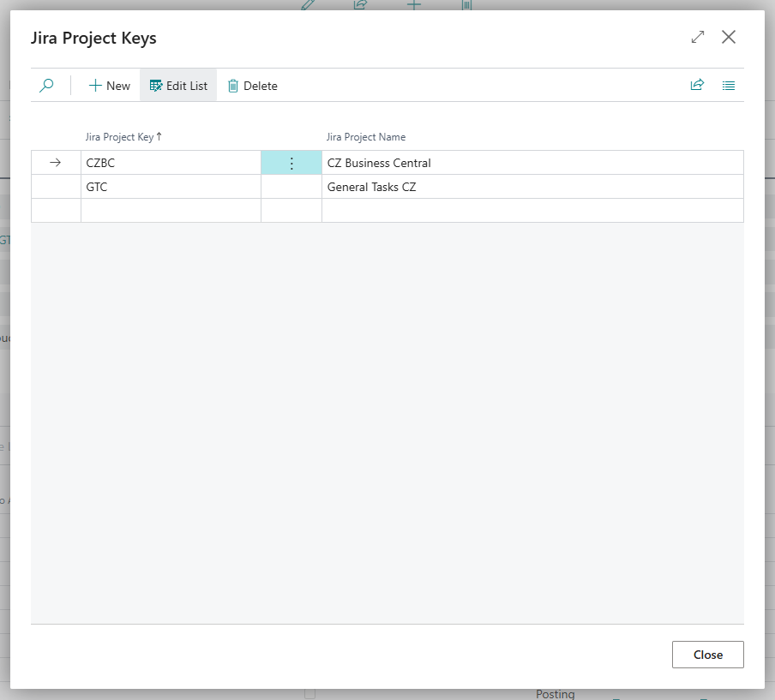This screenshot has width=775, height=700.
Task: Click the empty new-row key cell
Action: point(171,211)
